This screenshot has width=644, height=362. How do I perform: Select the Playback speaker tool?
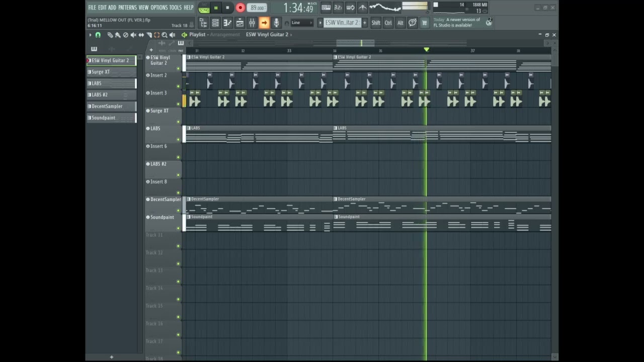172,35
